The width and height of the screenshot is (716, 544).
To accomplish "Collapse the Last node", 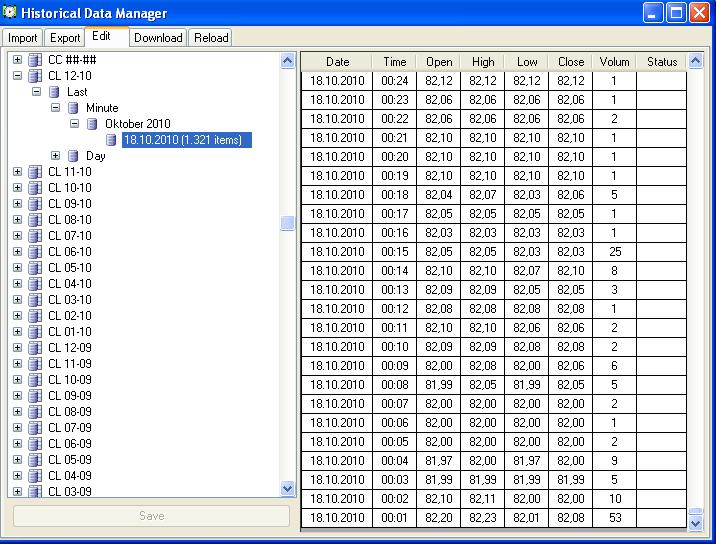I will point(37,92).
